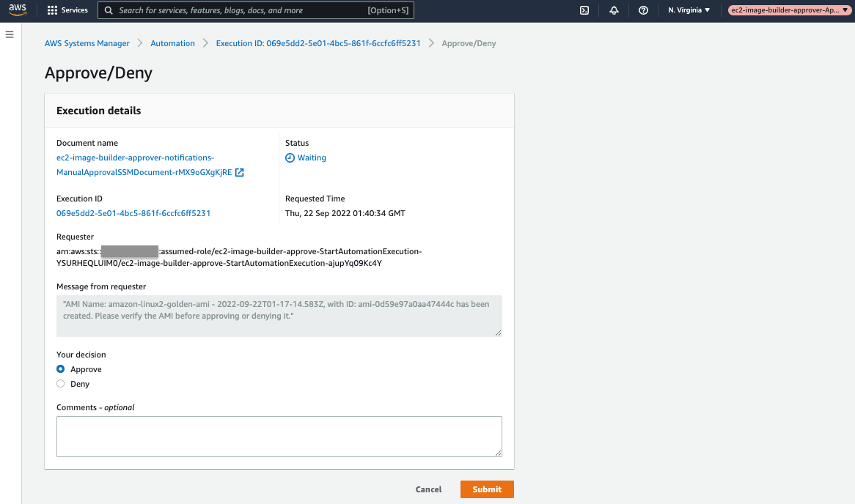855x504 pixels.
Task: Go to AWS Systems Manager breadcrumb
Action: 87,43
